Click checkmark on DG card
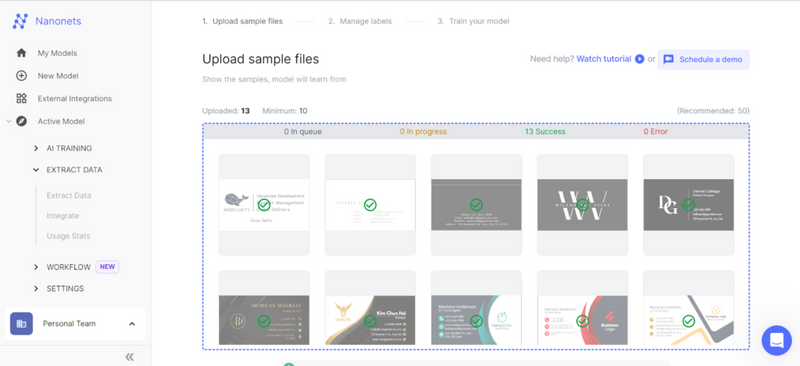 coord(689,205)
